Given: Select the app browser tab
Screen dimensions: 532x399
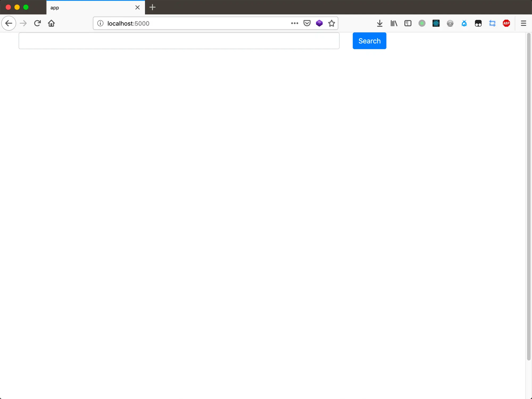Looking at the screenshot, I should [x=90, y=7].
